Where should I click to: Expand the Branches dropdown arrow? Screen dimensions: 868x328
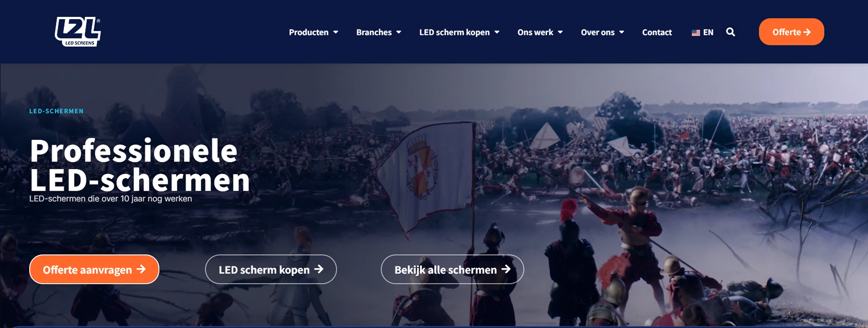399,32
